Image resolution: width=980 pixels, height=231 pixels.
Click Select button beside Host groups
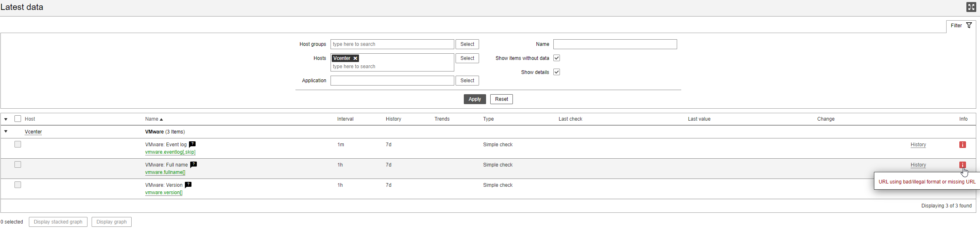467,44
